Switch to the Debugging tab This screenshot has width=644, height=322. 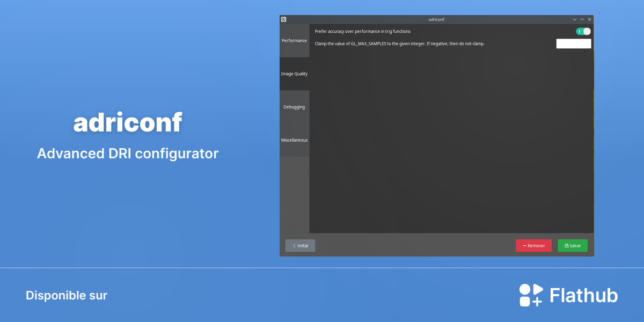[294, 107]
